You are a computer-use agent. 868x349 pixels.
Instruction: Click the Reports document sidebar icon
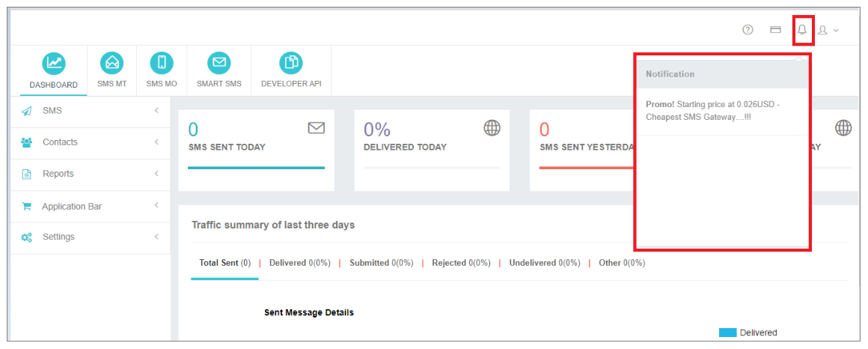tap(27, 174)
